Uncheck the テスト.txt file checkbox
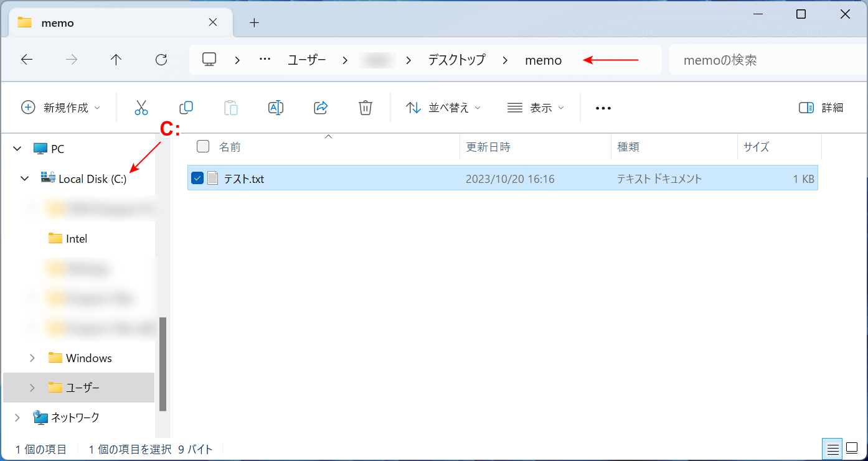Viewport: 868px width, 461px height. tap(197, 179)
